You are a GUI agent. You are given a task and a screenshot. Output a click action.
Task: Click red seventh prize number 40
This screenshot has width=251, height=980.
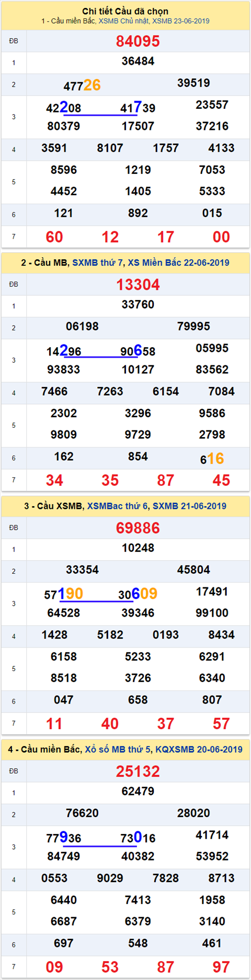coord(110,724)
